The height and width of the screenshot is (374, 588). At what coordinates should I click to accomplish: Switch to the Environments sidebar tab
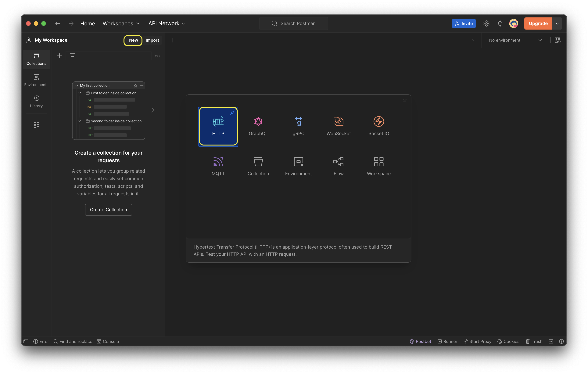(36, 80)
